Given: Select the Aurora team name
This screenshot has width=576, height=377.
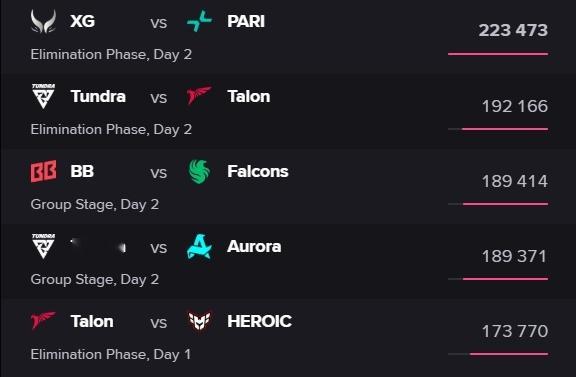Looking at the screenshot, I should (x=254, y=246).
